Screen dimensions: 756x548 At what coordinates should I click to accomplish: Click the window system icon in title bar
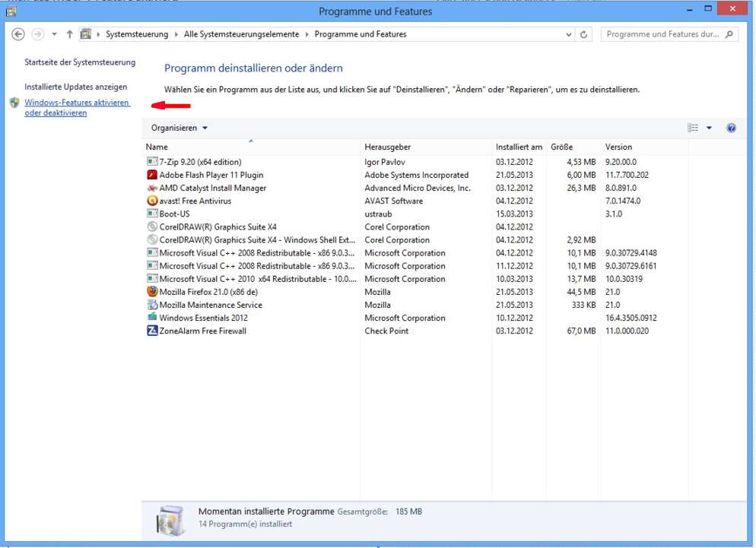11,11
